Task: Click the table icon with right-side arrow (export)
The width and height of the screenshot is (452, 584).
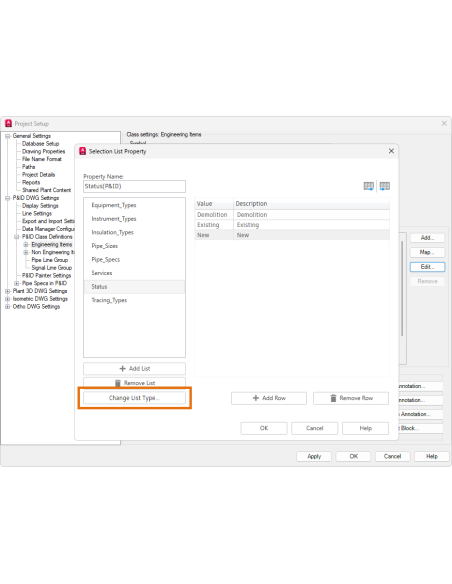Action: coord(369,186)
